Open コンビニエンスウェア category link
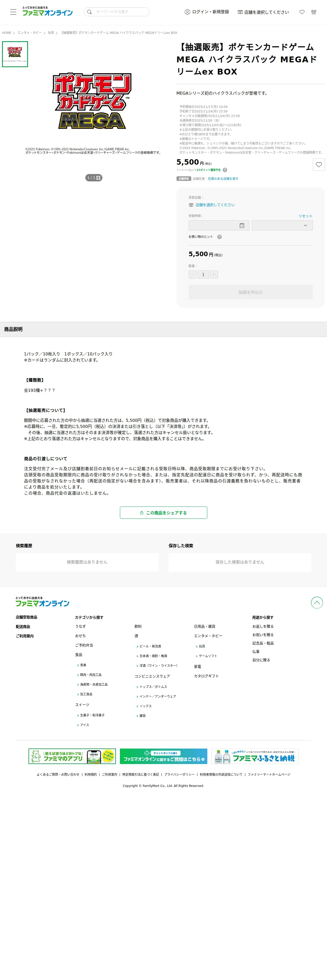Image resolution: width=327 pixels, height=980 pixels. tap(152, 676)
